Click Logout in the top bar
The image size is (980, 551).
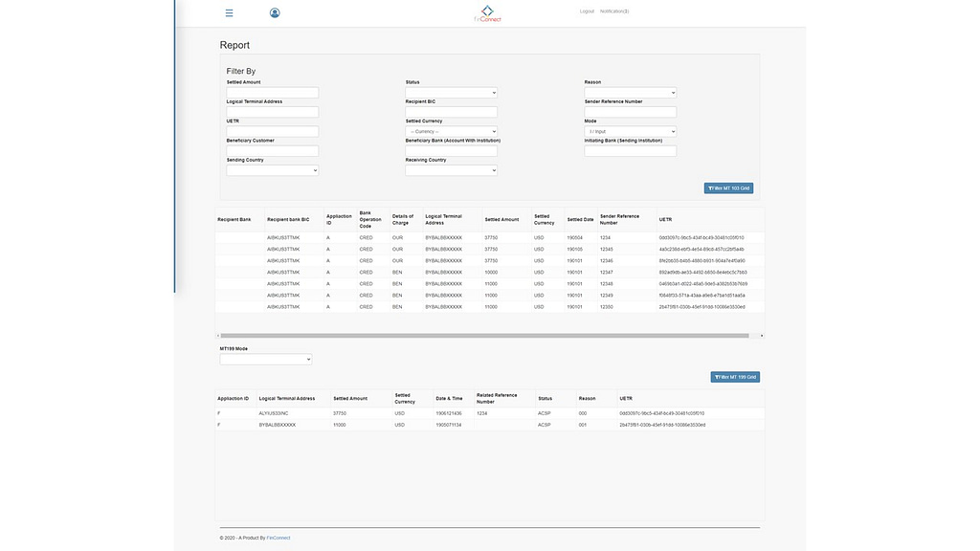tap(587, 11)
